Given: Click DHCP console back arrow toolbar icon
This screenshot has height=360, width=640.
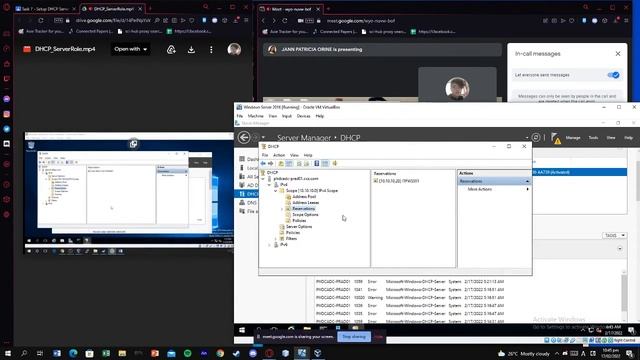Looking at the screenshot, I should 263,163.
